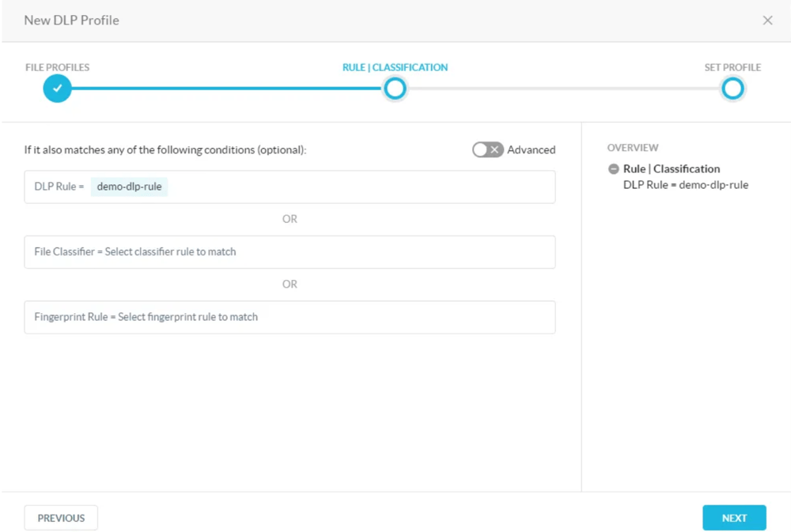Click the OVERVIEW heading

pyautogui.click(x=633, y=148)
